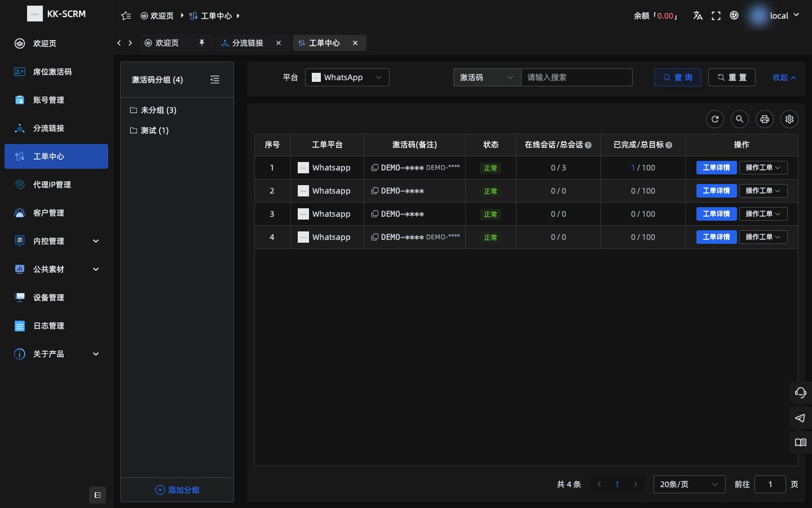Screen dimensions: 812x508
Task: Expand 内控管理 submenu
Action: click(x=56, y=241)
